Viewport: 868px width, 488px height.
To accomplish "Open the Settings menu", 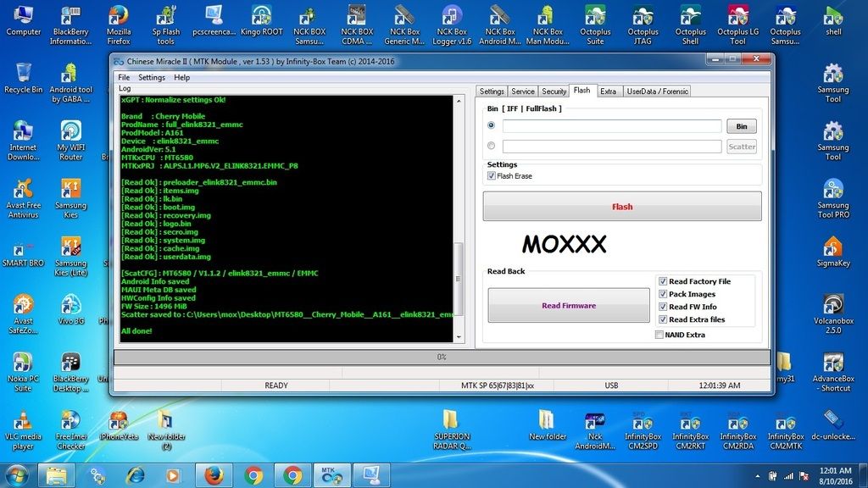I will click(152, 77).
